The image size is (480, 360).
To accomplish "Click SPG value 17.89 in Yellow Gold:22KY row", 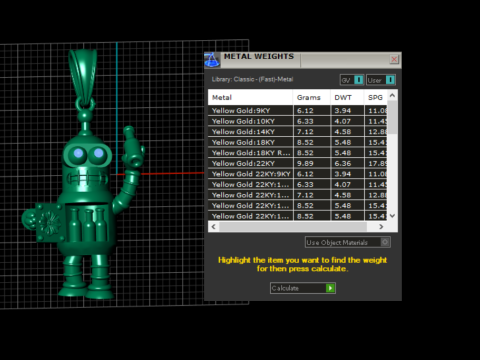I will (378, 163).
